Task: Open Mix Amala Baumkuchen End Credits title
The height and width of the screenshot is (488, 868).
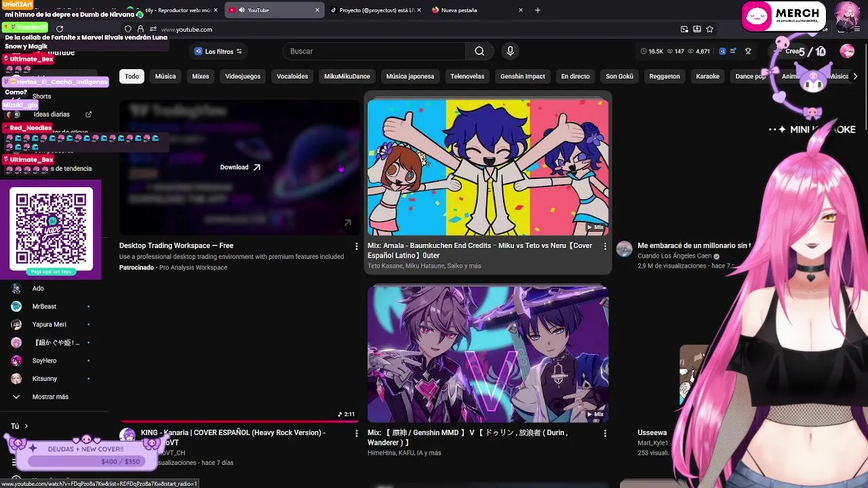Action: [x=480, y=251]
